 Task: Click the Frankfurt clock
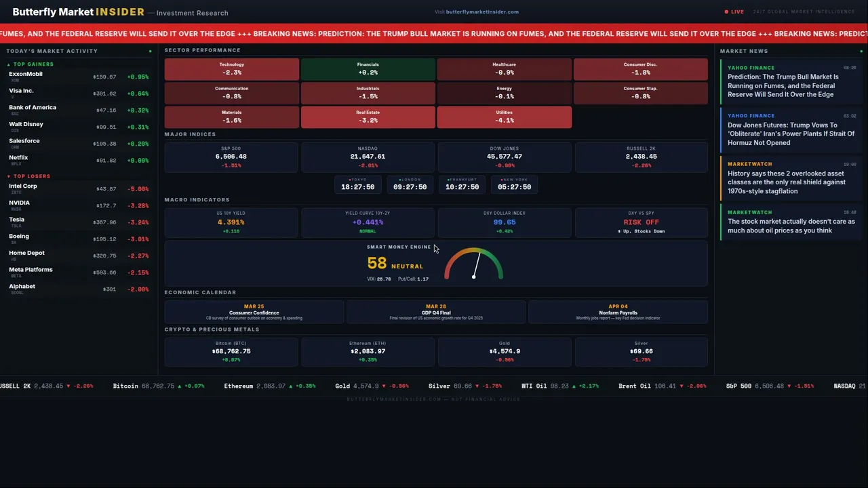[x=462, y=185]
